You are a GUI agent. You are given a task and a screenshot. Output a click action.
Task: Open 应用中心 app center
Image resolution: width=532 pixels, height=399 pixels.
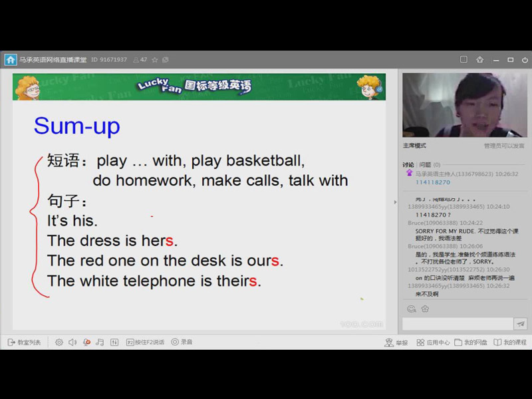[x=433, y=342]
